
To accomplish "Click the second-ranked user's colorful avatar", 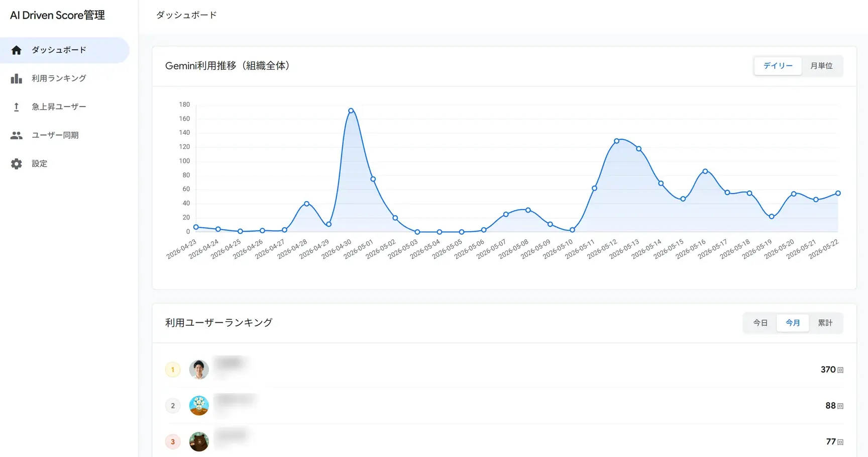I will (199, 406).
